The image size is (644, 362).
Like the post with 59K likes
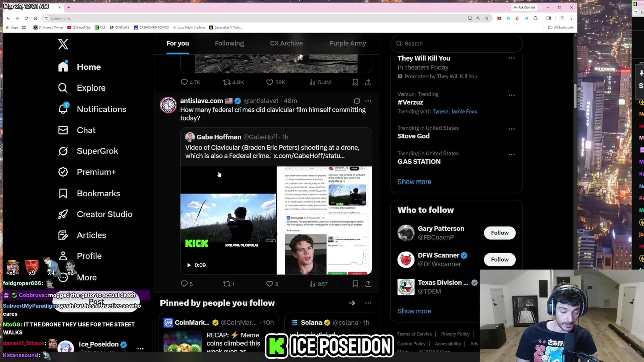(270, 82)
